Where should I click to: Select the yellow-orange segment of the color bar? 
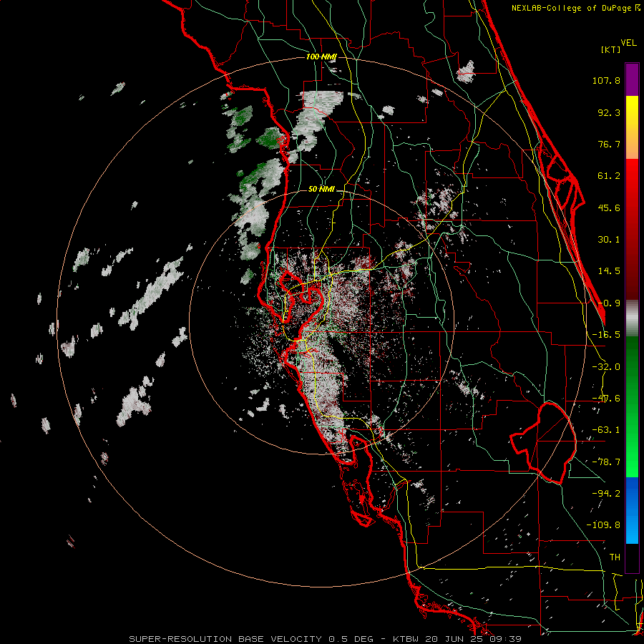[x=632, y=128]
